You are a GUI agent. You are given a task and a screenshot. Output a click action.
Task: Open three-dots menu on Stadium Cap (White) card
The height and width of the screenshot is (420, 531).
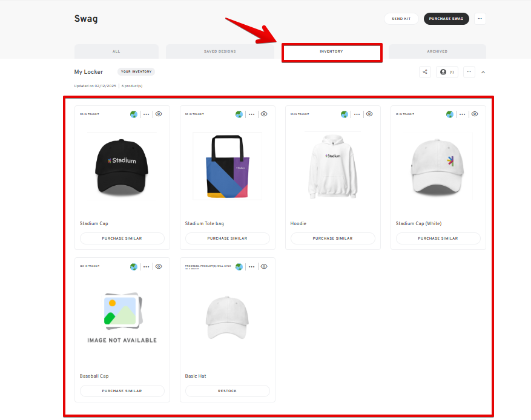pyautogui.click(x=462, y=114)
